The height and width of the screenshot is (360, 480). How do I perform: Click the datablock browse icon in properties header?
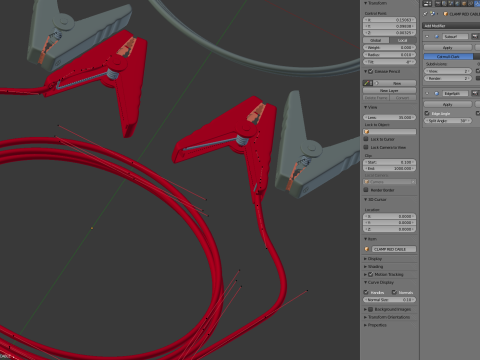click(x=433, y=14)
